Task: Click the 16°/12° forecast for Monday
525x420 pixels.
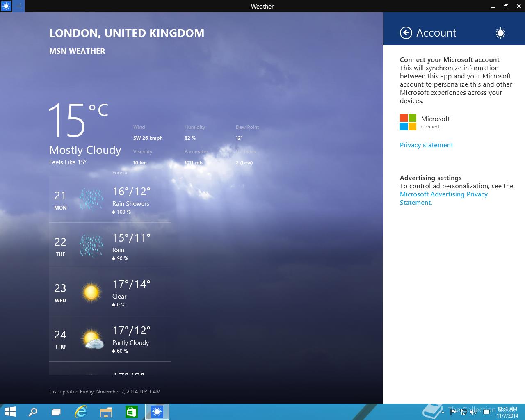Action: pos(131,192)
